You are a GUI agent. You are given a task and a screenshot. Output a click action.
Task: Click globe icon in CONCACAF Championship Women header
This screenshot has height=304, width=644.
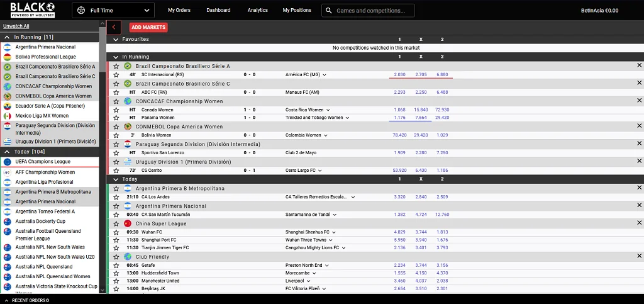pyautogui.click(x=128, y=101)
